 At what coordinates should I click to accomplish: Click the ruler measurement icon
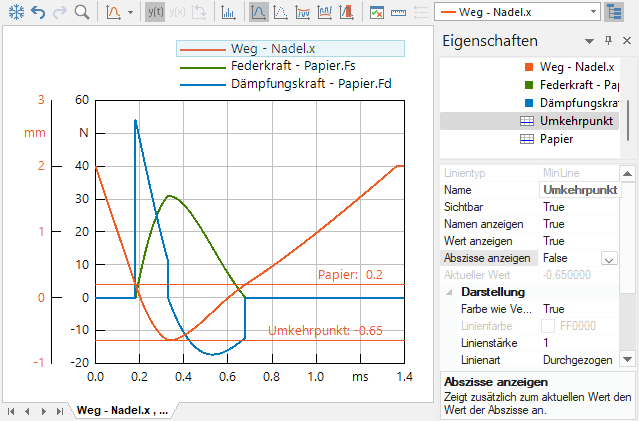tap(398, 13)
